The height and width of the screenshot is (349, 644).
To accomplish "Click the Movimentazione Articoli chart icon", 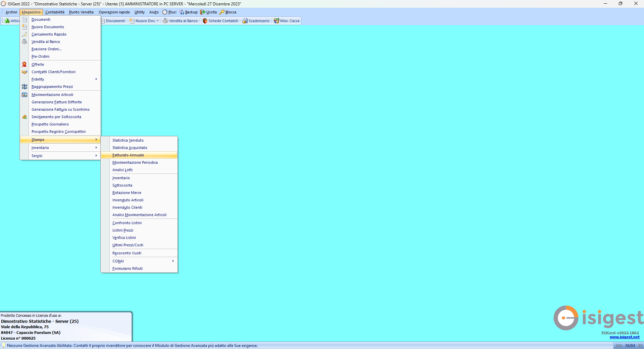I will point(24,95).
